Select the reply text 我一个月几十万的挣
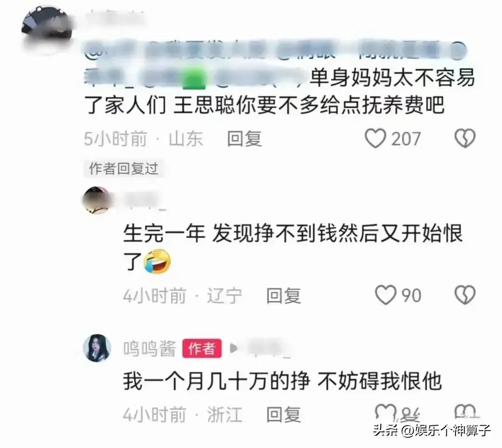This screenshot has height=448, width=502. (x=217, y=381)
